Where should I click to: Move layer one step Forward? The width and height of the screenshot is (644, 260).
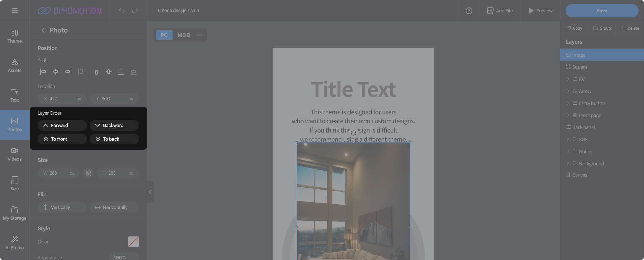pos(62,125)
